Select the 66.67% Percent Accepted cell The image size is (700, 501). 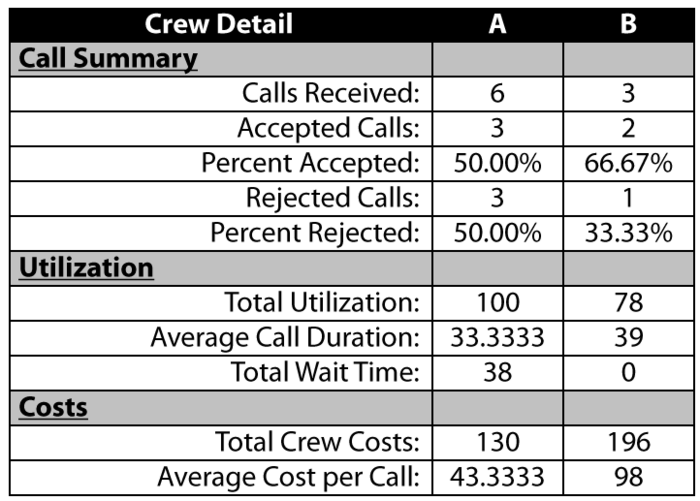coord(629,163)
